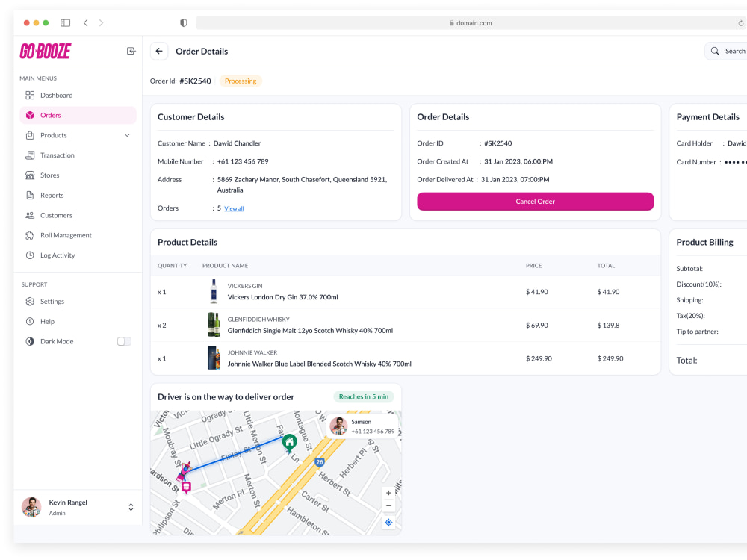Click the QUANTITY column header
The height and width of the screenshot is (560, 747).
(x=172, y=266)
